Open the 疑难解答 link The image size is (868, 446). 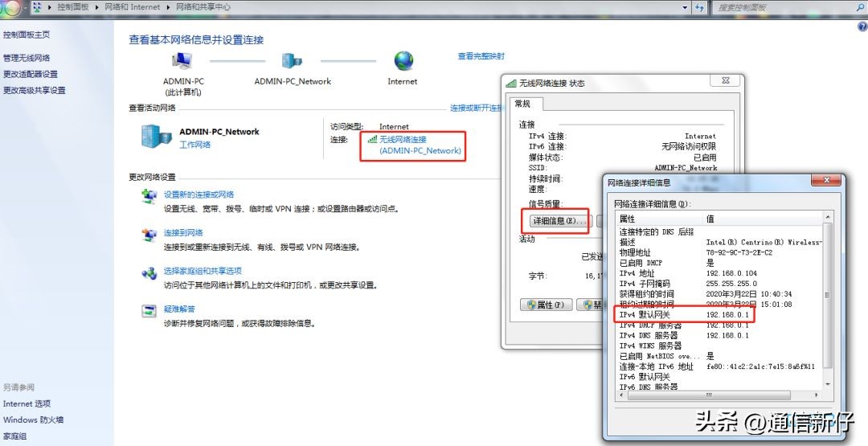point(179,309)
